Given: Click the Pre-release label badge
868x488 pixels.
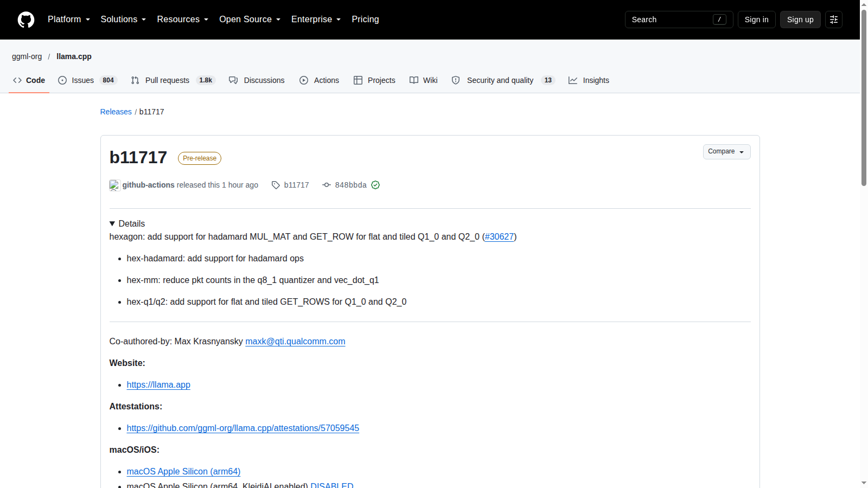Looking at the screenshot, I should click(x=200, y=158).
